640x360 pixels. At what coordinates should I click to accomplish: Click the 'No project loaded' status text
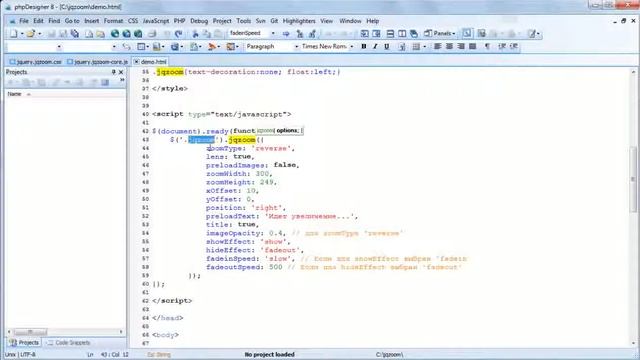(x=269, y=354)
